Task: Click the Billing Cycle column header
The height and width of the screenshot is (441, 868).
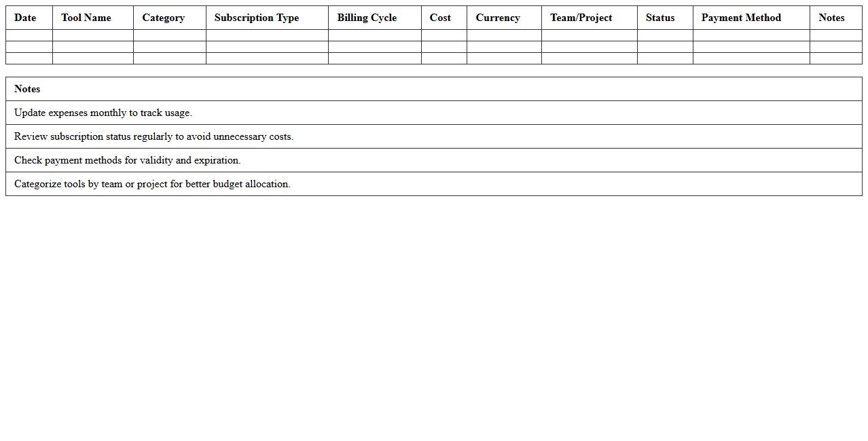Action: pos(366,18)
